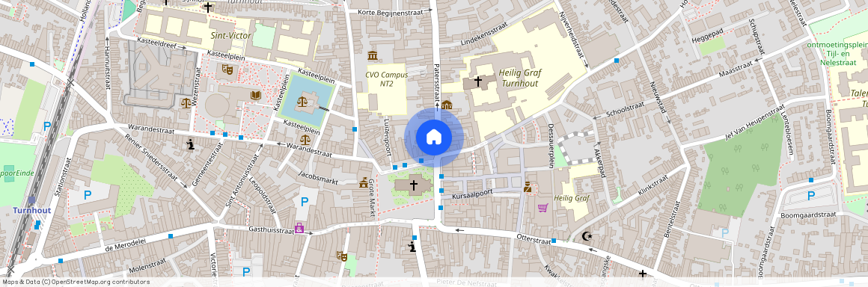Select the cross icon above Sint-Victor

tap(207, 7)
